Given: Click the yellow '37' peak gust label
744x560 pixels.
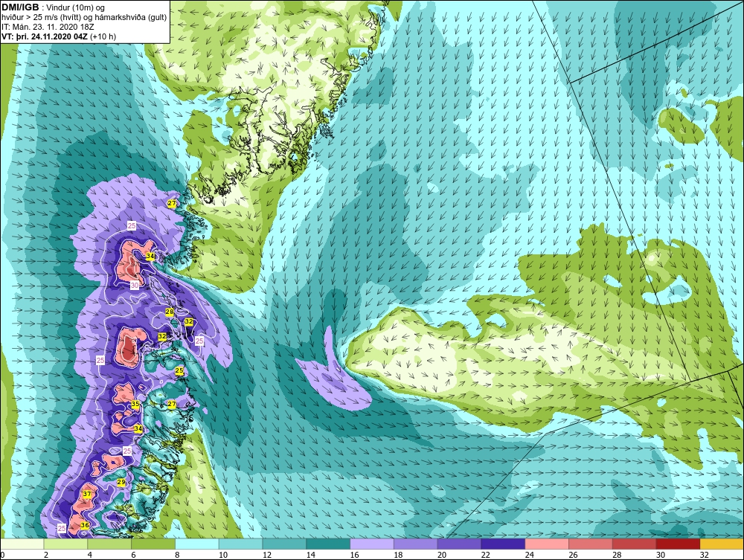Looking at the screenshot, I should point(87,494).
